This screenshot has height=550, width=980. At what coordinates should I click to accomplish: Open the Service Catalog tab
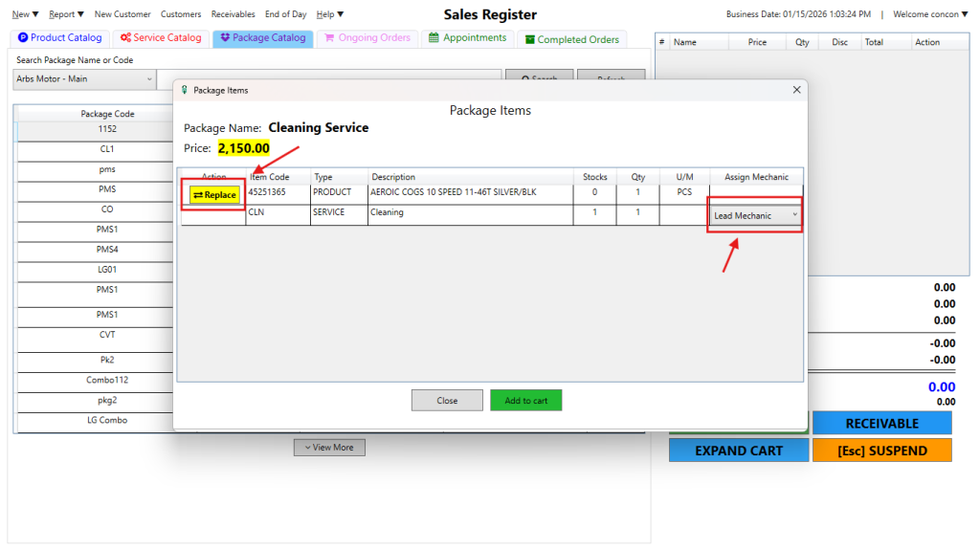pyautogui.click(x=161, y=38)
